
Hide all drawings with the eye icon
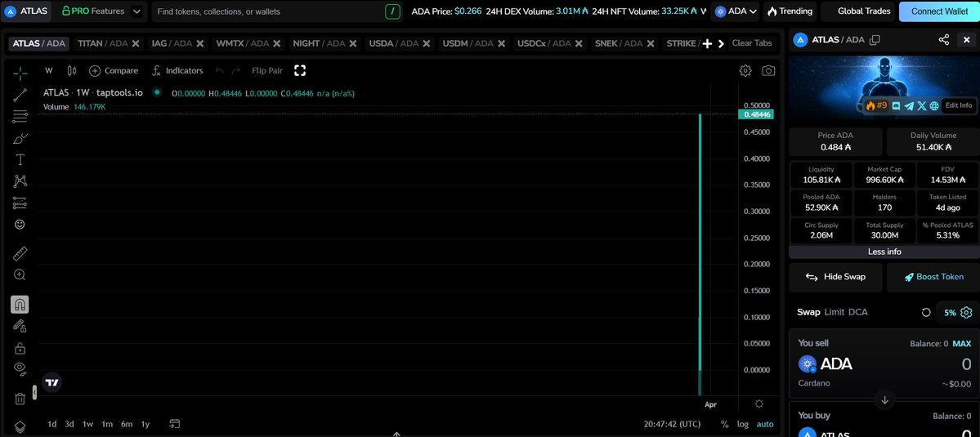point(20,368)
